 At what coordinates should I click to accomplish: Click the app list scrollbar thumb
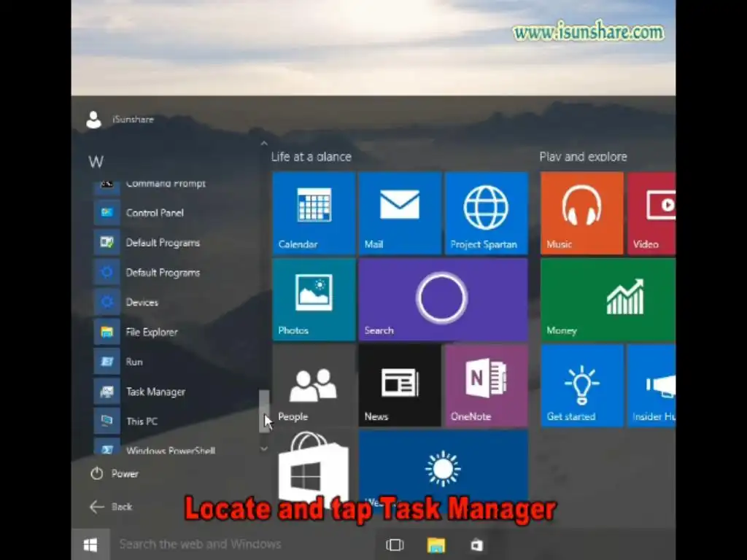[x=264, y=411]
